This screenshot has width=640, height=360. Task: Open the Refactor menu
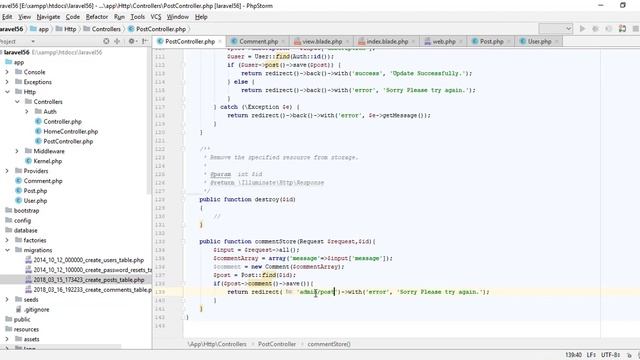point(97,17)
